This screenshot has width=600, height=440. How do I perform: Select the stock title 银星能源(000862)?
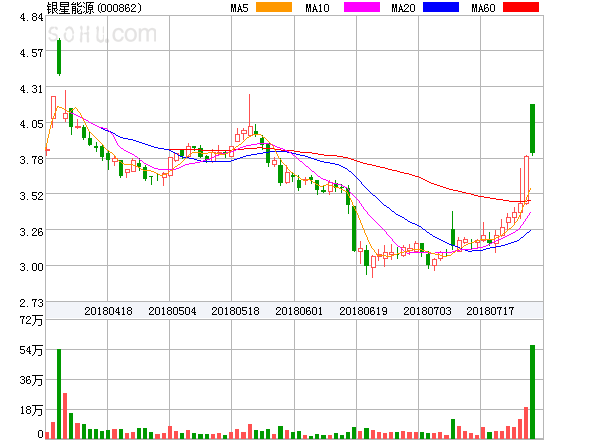coord(94,8)
